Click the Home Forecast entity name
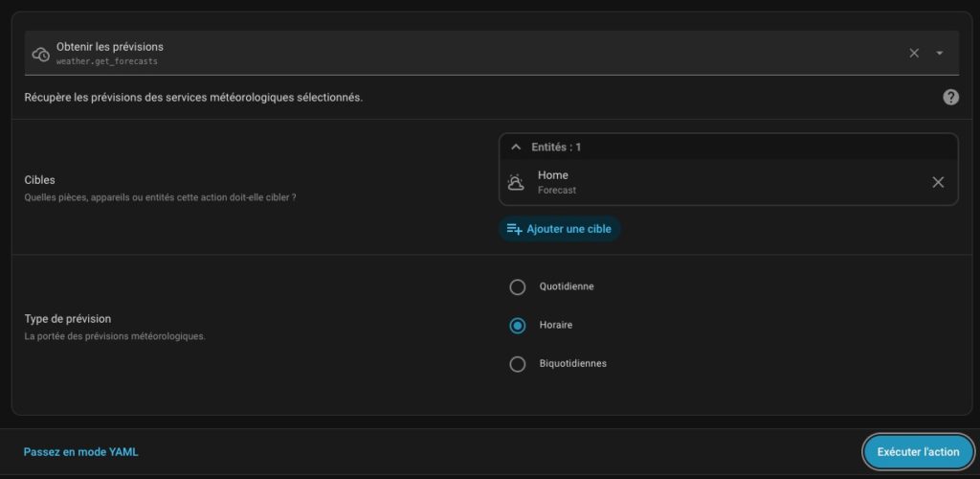 [553, 175]
